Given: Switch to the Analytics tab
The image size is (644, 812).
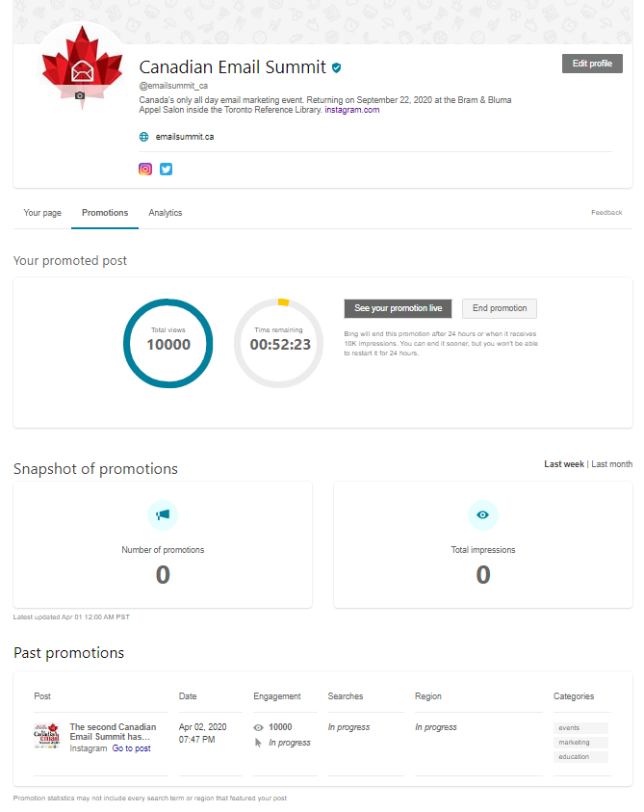Looking at the screenshot, I should [166, 213].
